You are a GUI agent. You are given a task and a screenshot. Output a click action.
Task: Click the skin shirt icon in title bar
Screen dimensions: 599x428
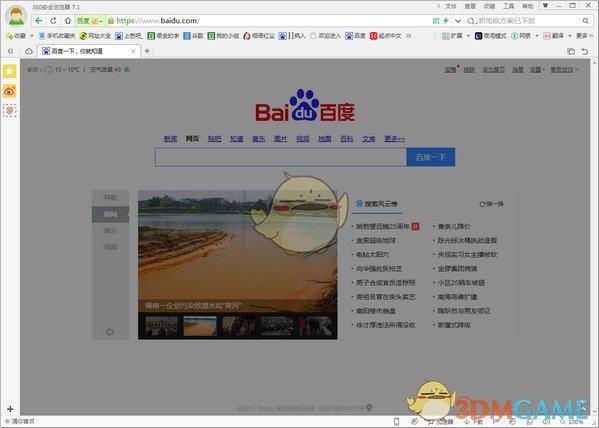coord(546,5)
